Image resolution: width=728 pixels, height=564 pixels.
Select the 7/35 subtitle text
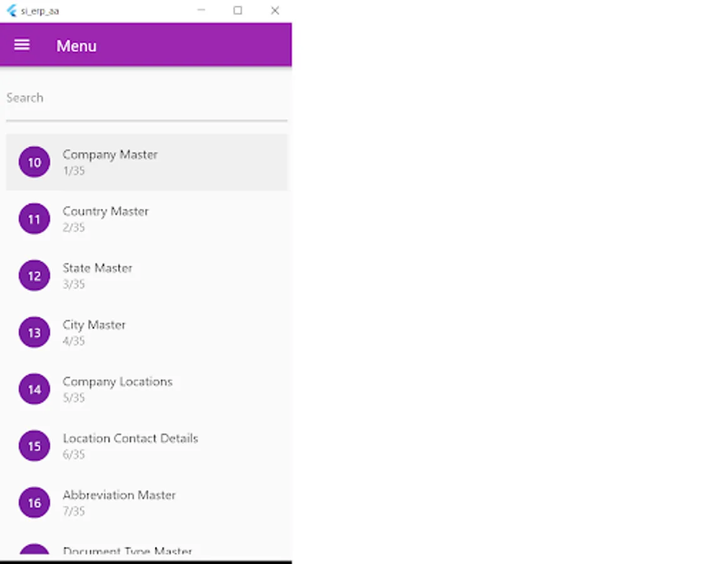pyautogui.click(x=74, y=511)
